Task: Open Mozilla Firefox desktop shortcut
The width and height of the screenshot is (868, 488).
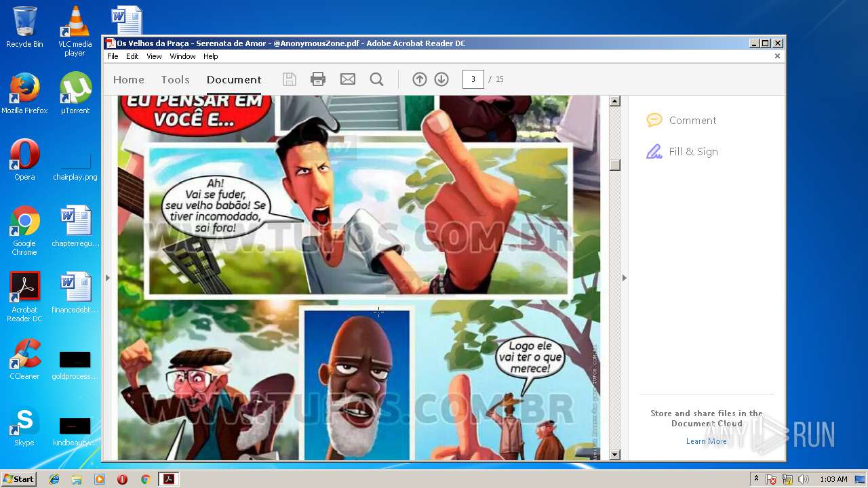Action: click(24, 93)
